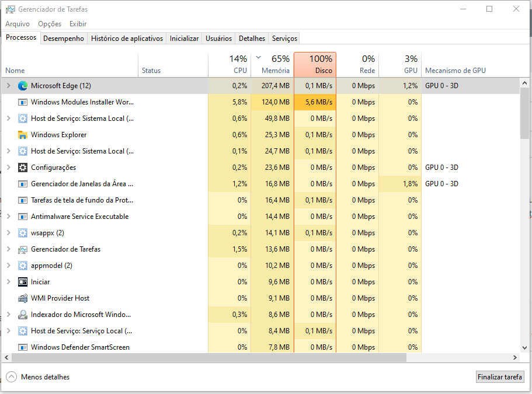This screenshot has width=532, height=394.
Task: Click the Gerenciador de Tarefas row icon
Action: [x=23, y=249]
